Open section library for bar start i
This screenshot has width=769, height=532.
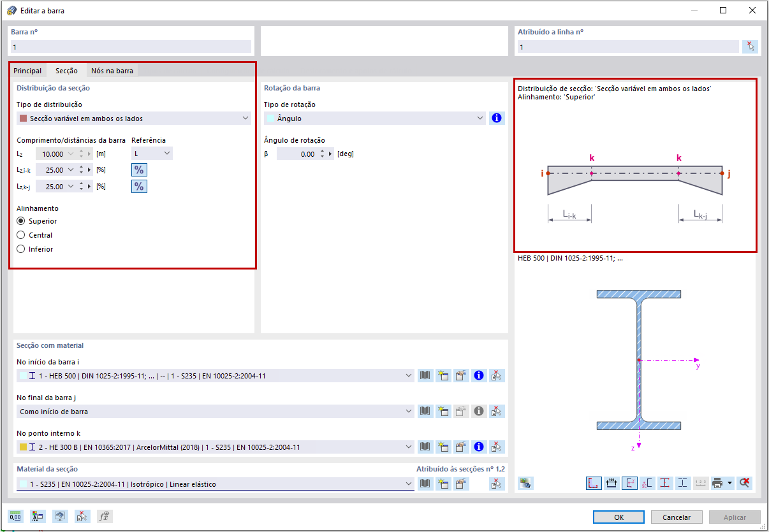pos(425,376)
